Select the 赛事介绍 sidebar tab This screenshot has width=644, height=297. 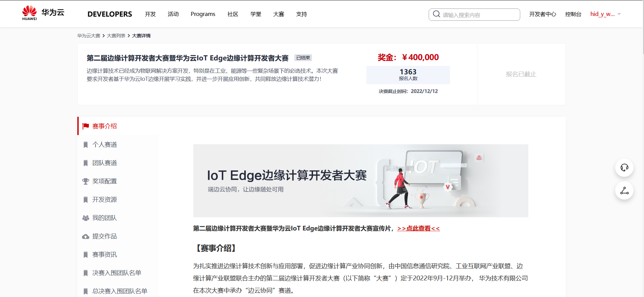(118, 126)
